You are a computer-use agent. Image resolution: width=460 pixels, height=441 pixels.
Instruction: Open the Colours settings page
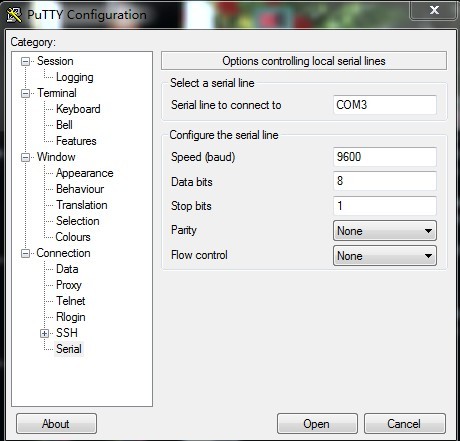[x=73, y=237]
